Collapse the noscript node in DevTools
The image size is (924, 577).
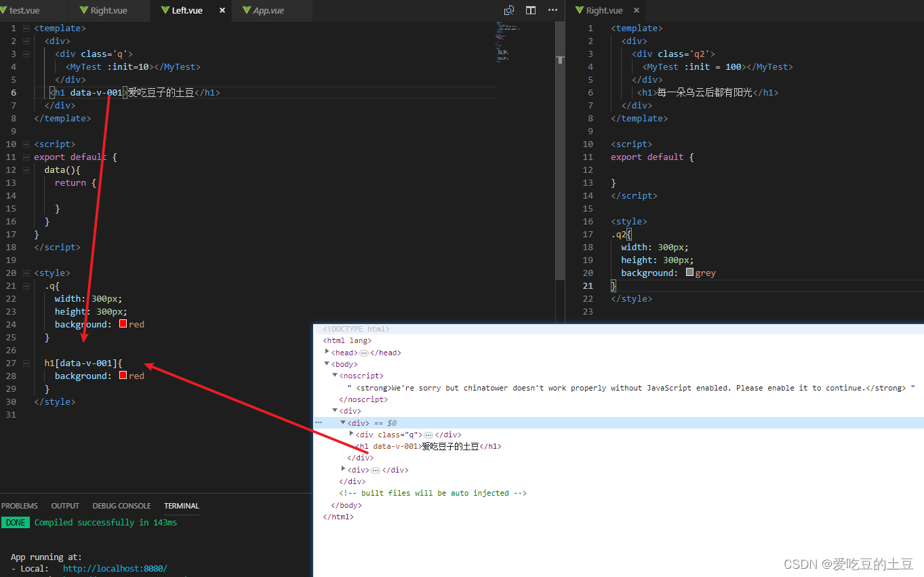[335, 376]
